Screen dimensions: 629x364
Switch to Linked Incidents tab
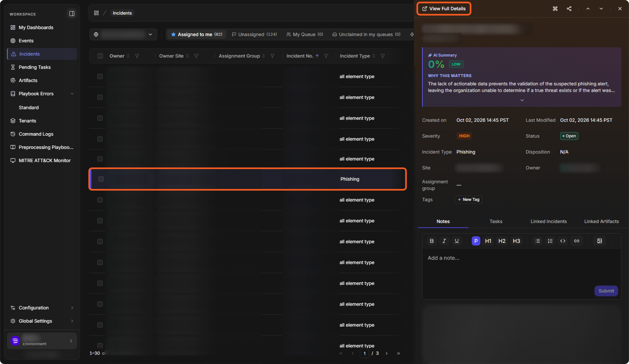[x=549, y=221]
